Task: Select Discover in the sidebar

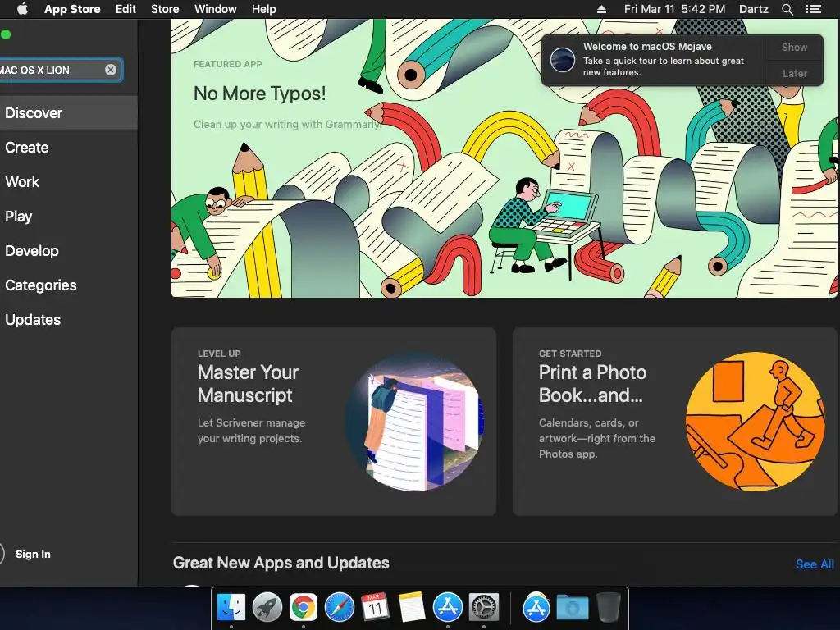Action: point(69,113)
